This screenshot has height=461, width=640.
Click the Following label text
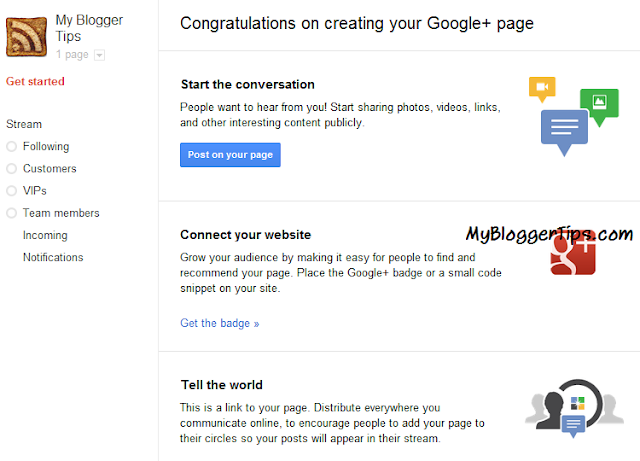pyautogui.click(x=46, y=146)
